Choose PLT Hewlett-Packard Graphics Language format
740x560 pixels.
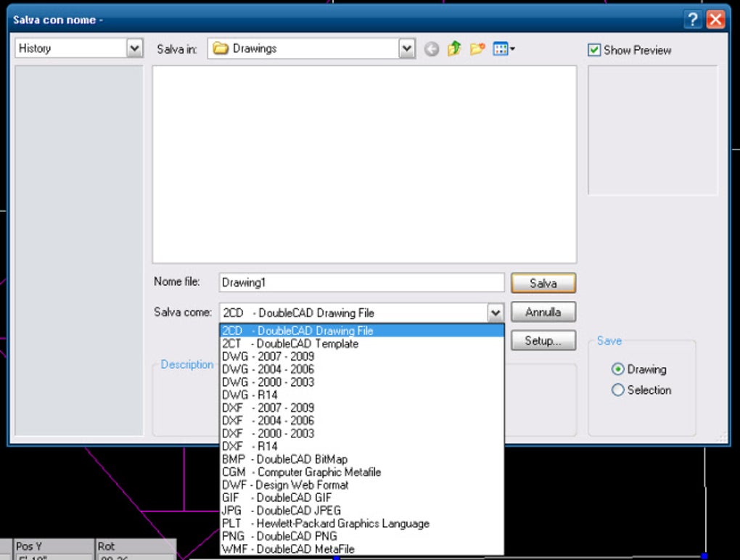[362, 523]
